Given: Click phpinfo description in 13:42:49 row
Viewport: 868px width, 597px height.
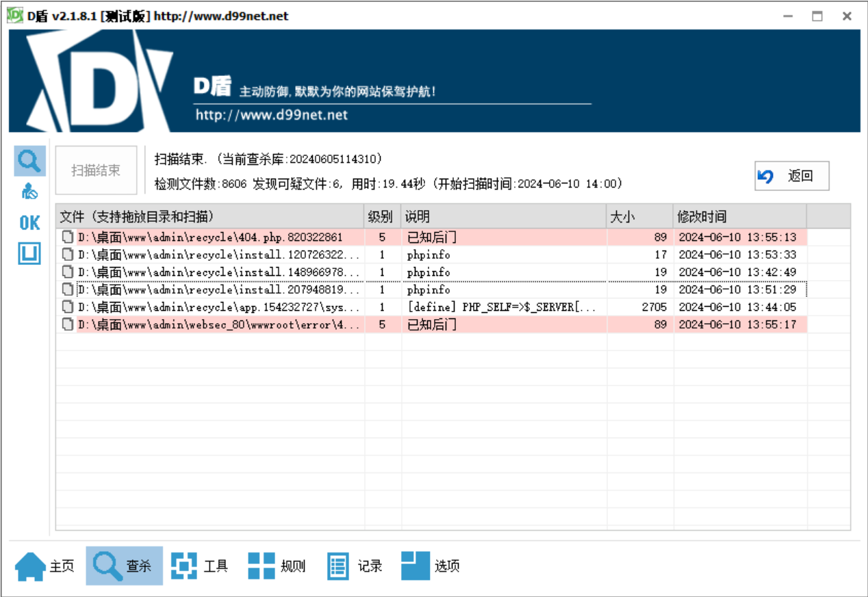Looking at the screenshot, I should (x=429, y=272).
